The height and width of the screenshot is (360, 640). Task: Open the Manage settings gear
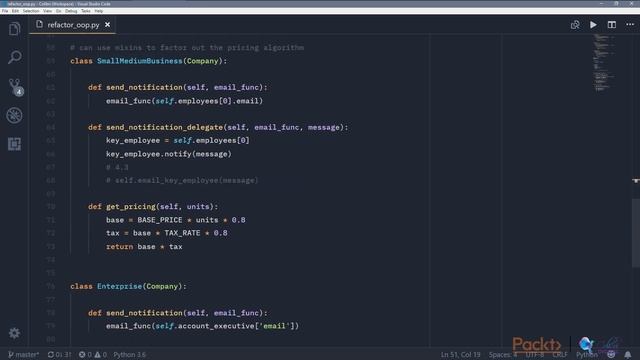pyautogui.click(x=14, y=333)
